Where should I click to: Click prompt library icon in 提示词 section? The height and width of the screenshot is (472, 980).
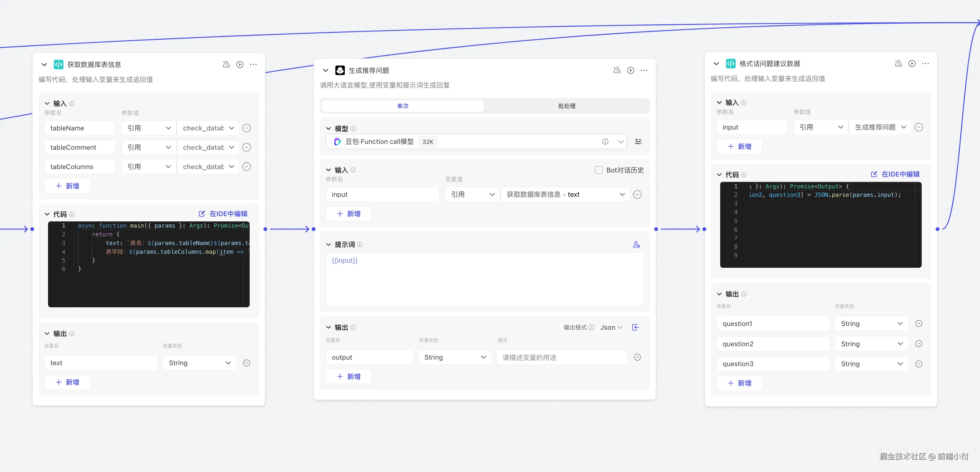point(636,245)
